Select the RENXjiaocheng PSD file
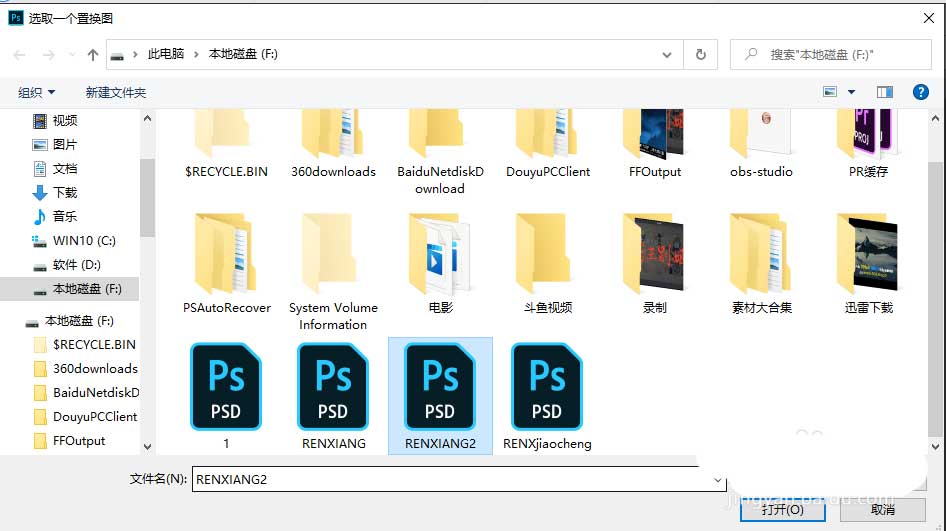This screenshot has height=531, width=946. coord(547,396)
